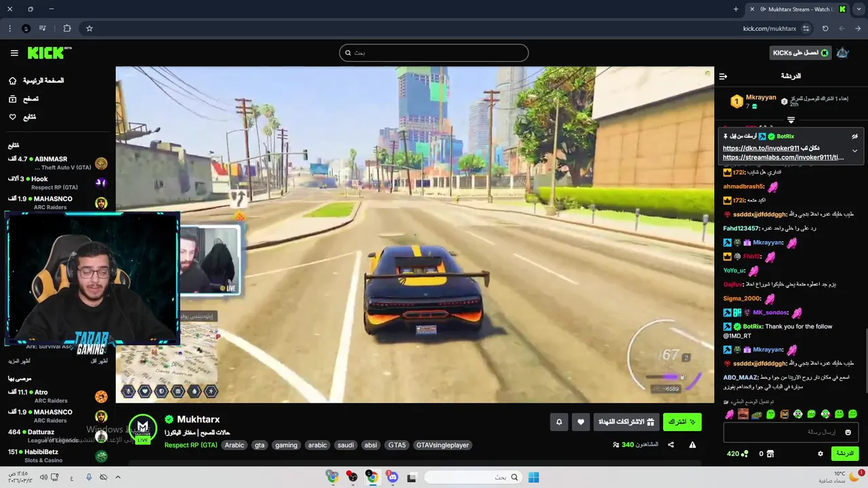Reload the page in browser
The width and height of the screenshot is (868, 488).
pyautogui.click(x=825, y=28)
